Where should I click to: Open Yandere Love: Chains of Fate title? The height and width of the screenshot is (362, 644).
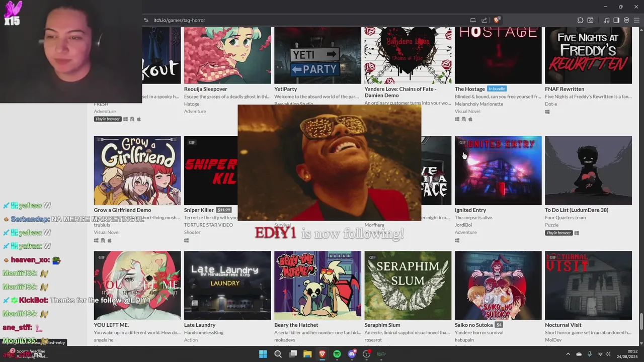pos(400,92)
